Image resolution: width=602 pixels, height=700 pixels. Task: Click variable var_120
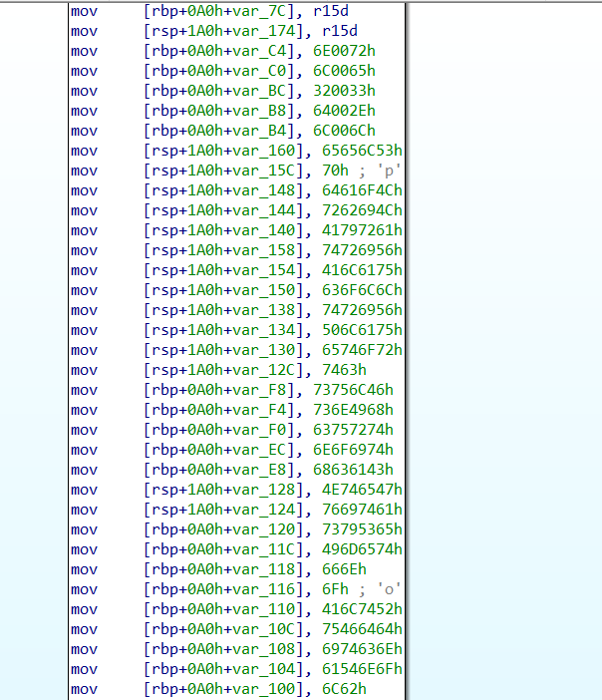coord(264,529)
